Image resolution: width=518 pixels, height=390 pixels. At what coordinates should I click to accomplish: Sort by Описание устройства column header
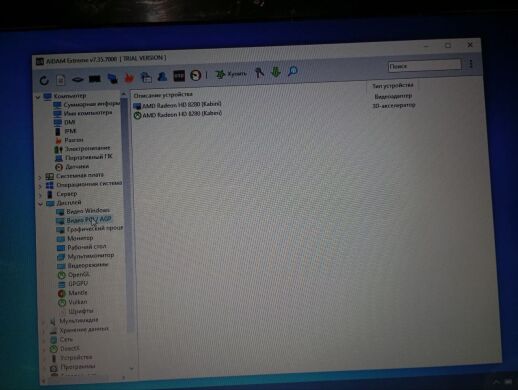[x=163, y=95]
